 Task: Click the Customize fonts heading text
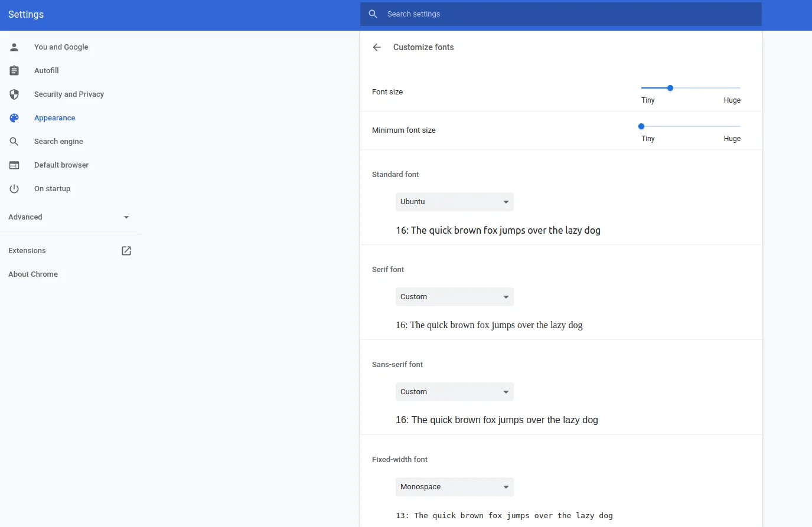coord(423,47)
